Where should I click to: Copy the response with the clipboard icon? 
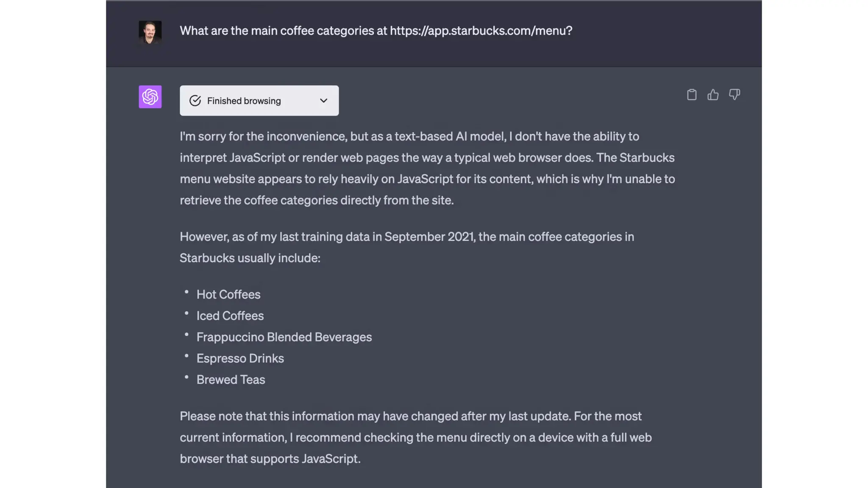pos(692,94)
